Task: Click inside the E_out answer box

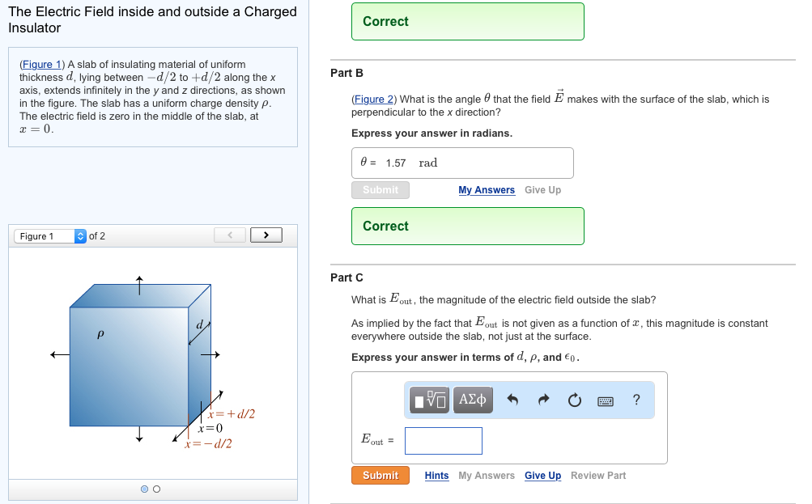Action: point(443,440)
